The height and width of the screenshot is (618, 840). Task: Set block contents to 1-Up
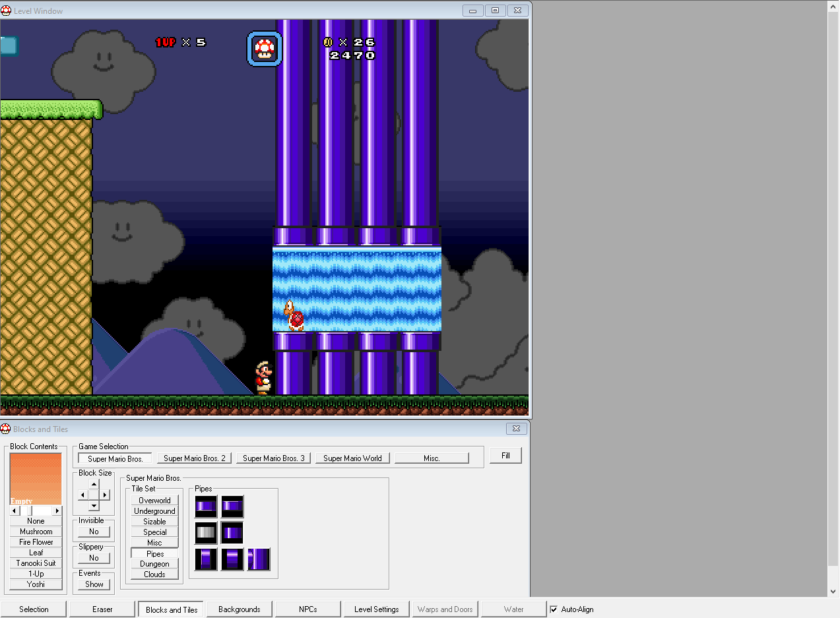coord(36,574)
